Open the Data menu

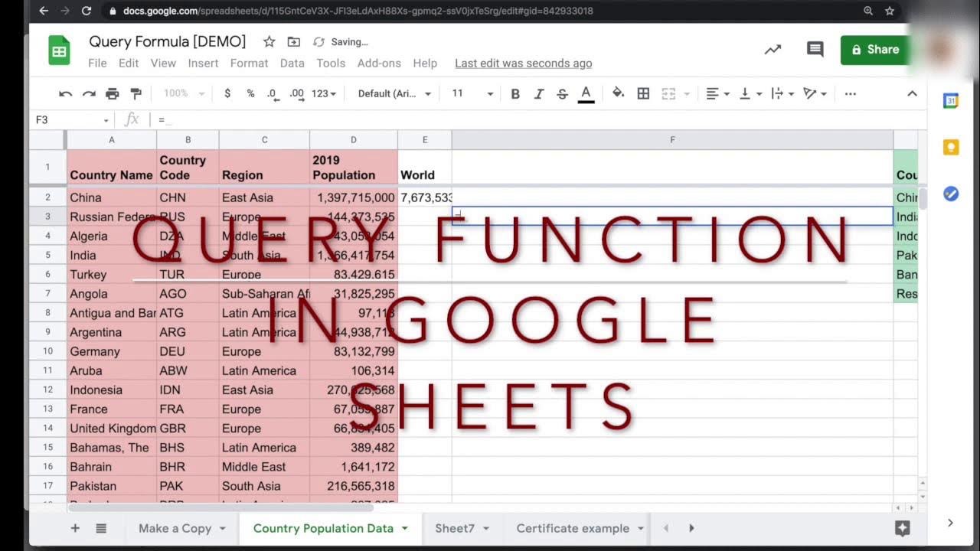coord(292,64)
